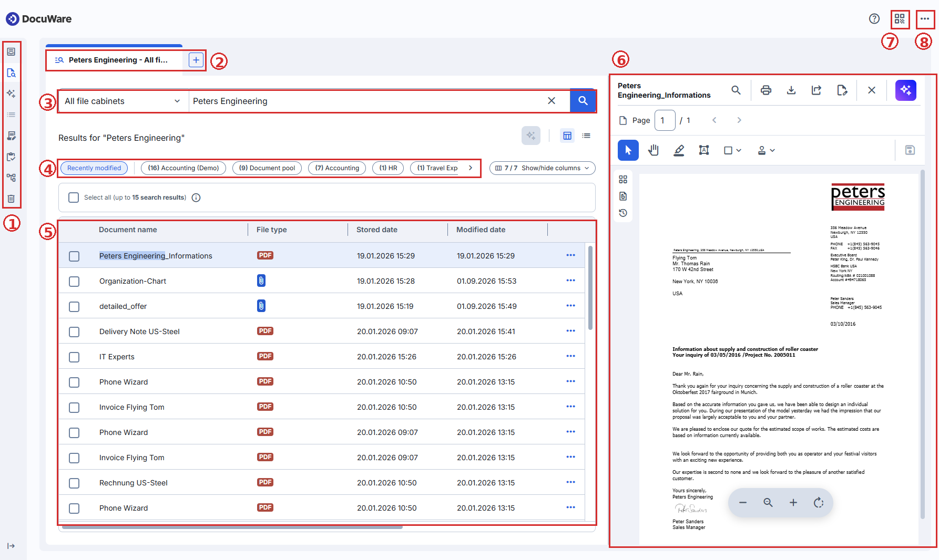939x560 pixels.
Task: Show more filter chips with right chevron
Action: (470, 168)
